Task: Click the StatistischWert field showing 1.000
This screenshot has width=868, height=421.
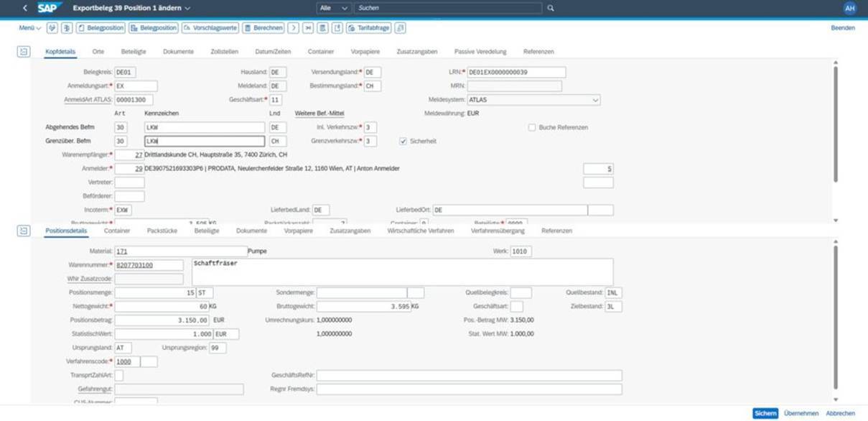Action: (164, 334)
